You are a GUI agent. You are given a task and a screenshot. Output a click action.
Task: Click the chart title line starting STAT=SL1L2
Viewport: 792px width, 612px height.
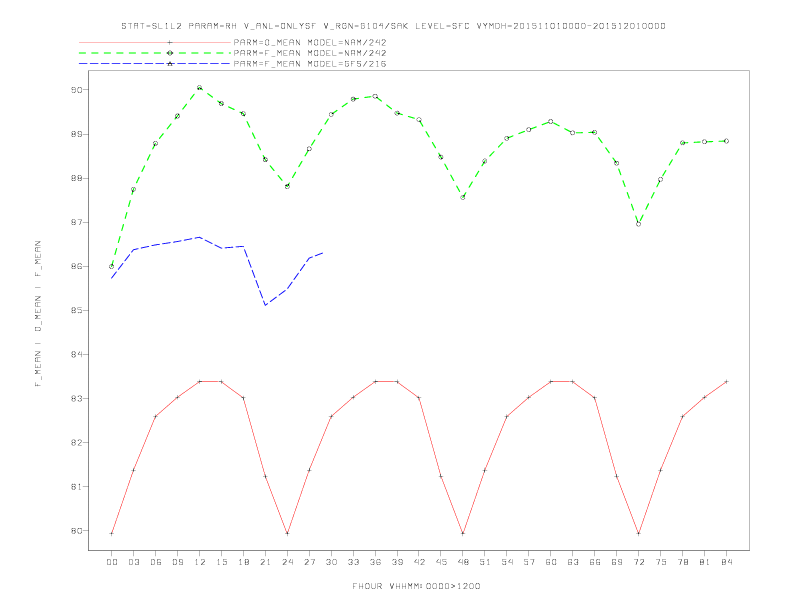393,26
